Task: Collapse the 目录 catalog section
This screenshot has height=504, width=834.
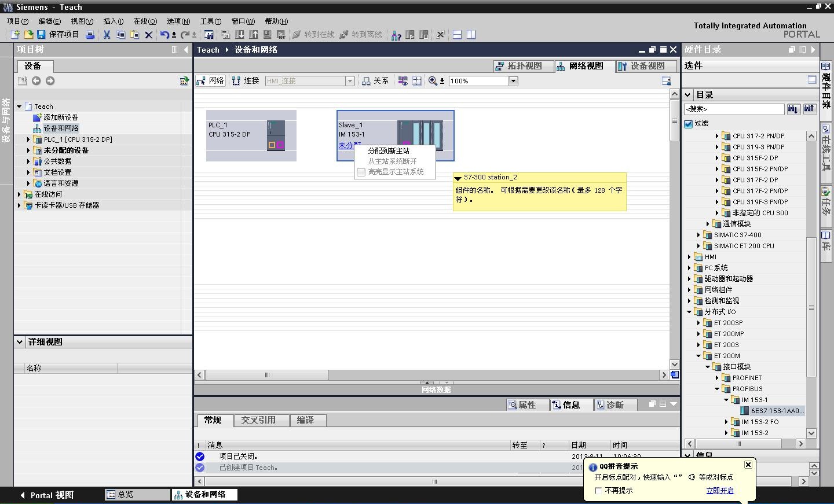Action: [688, 95]
